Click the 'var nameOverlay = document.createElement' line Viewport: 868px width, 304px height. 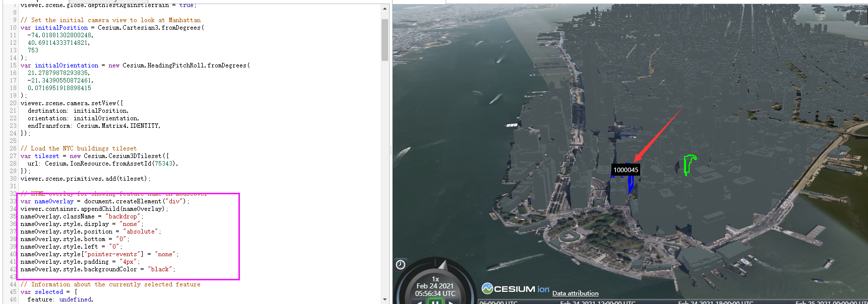pos(105,201)
